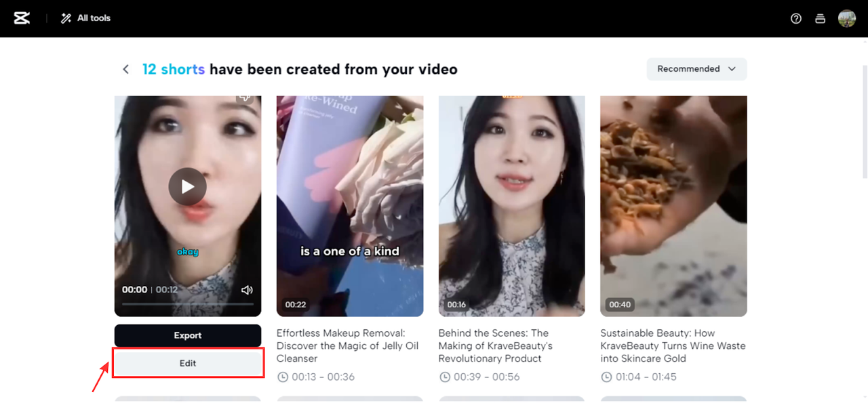Click the 00:22 duration badge

(x=296, y=305)
